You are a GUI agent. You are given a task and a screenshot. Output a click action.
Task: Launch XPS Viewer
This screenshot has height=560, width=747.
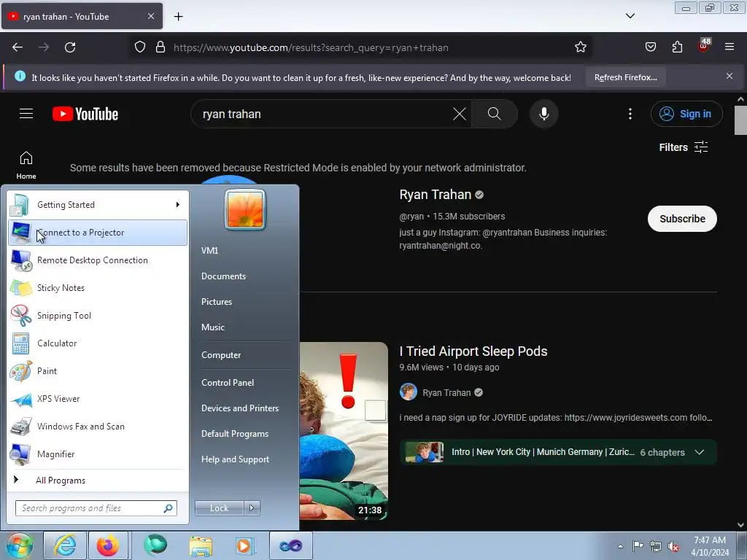click(98, 399)
